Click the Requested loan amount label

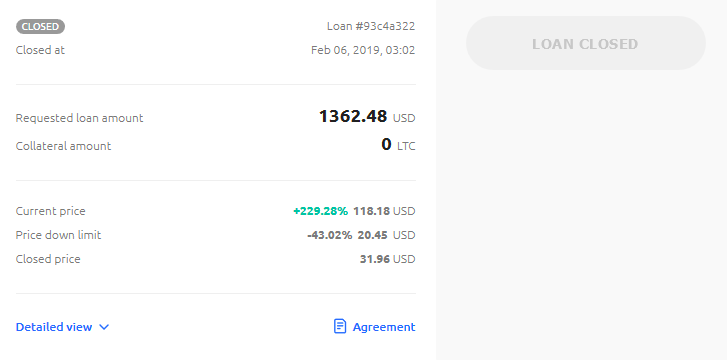click(80, 118)
